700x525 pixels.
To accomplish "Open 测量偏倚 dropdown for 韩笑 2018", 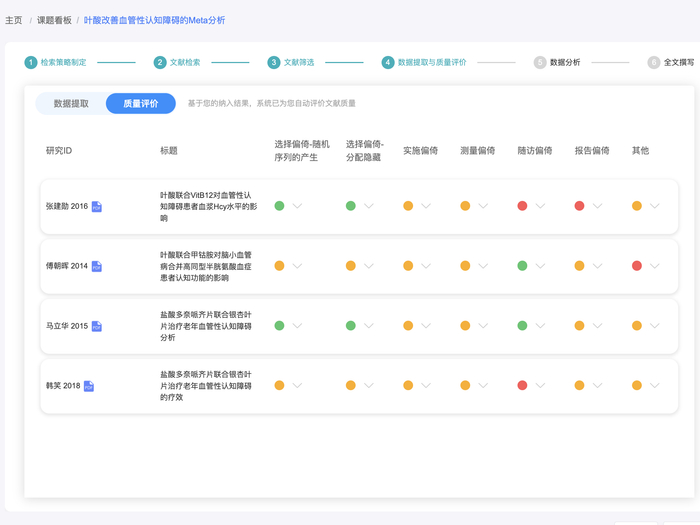I will pyautogui.click(x=483, y=385).
